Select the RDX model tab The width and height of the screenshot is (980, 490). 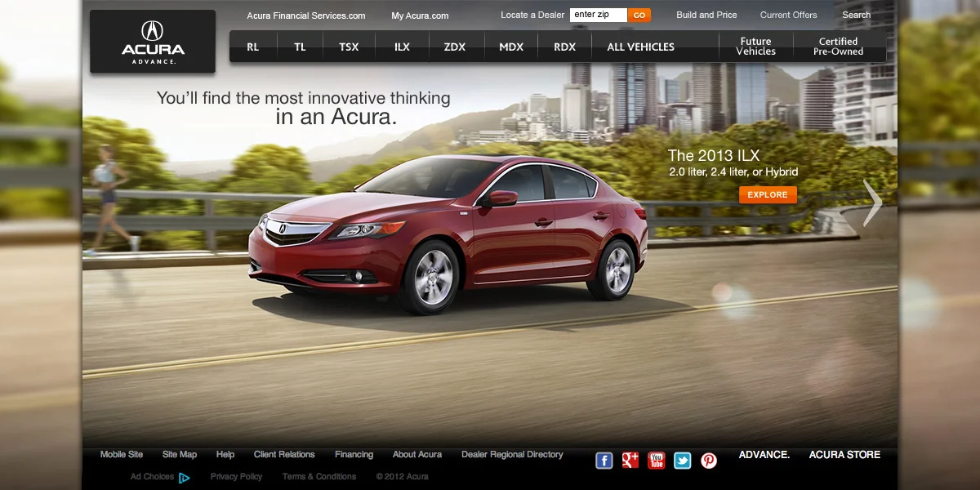click(564, 47)
